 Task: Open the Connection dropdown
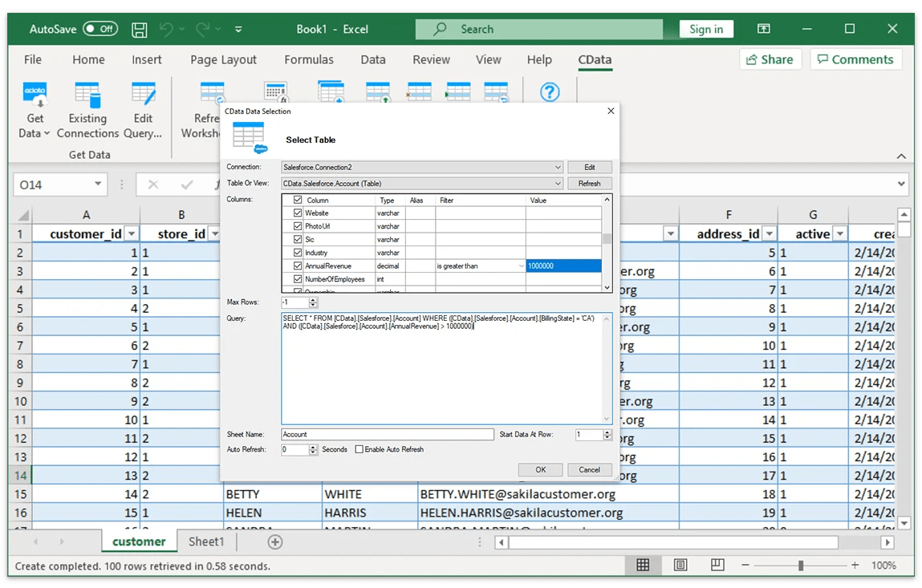[558, 167]
